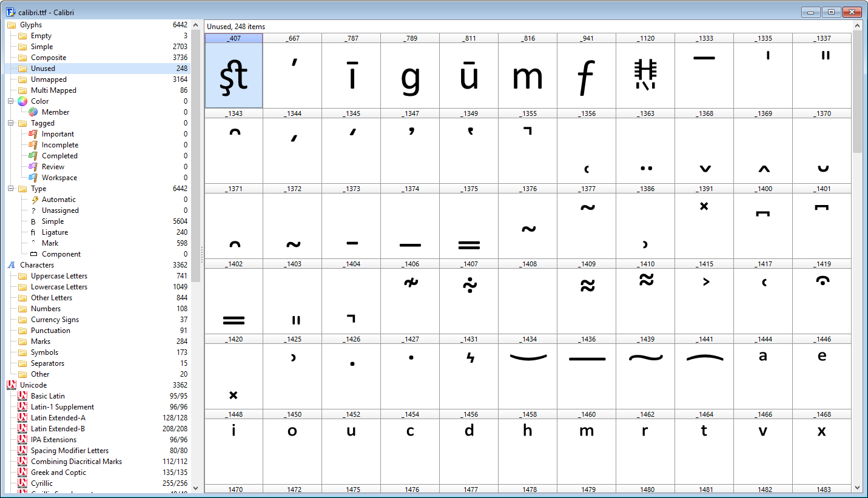
Task: Click the Currency Signs folder icon
Action: (22, 320)
